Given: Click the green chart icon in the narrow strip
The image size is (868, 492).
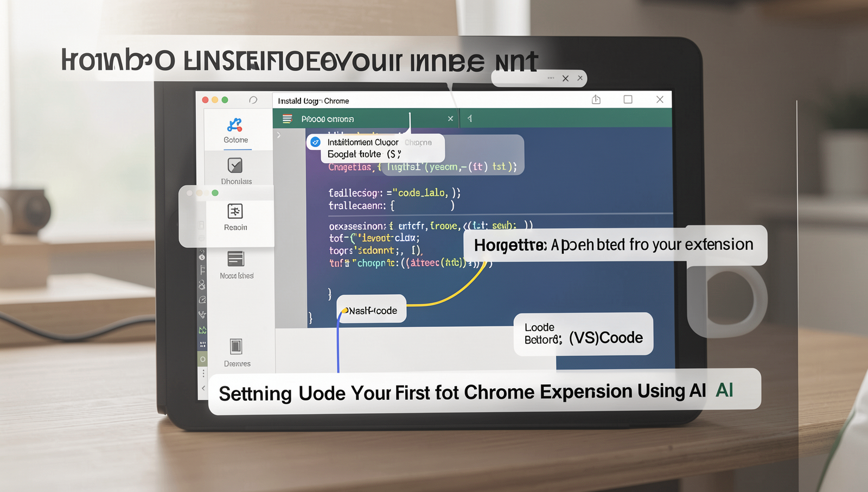Looking at the screenshot, I should (202, 330).
